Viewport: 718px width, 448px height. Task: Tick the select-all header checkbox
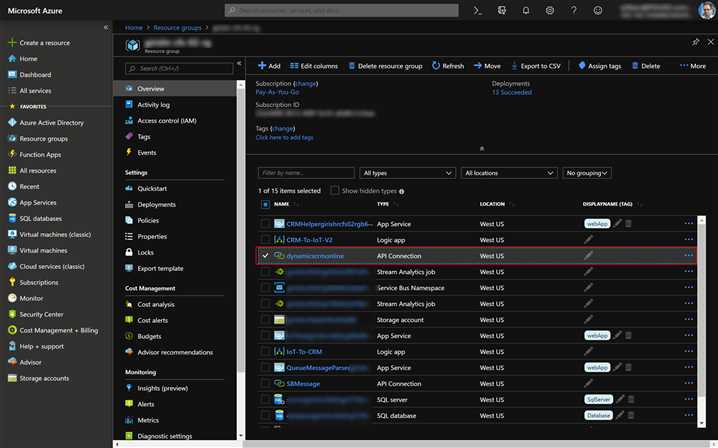click(265, 204)
